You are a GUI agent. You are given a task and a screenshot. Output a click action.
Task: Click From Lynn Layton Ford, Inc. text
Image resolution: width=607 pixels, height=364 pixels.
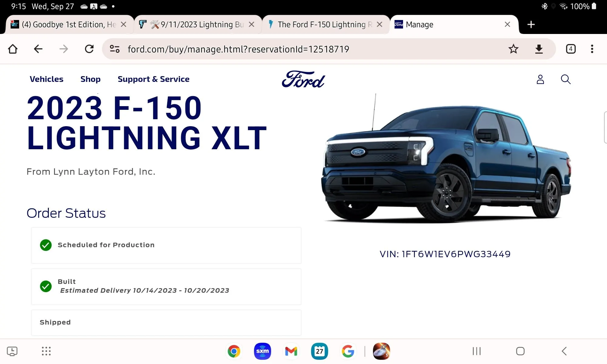91,172
